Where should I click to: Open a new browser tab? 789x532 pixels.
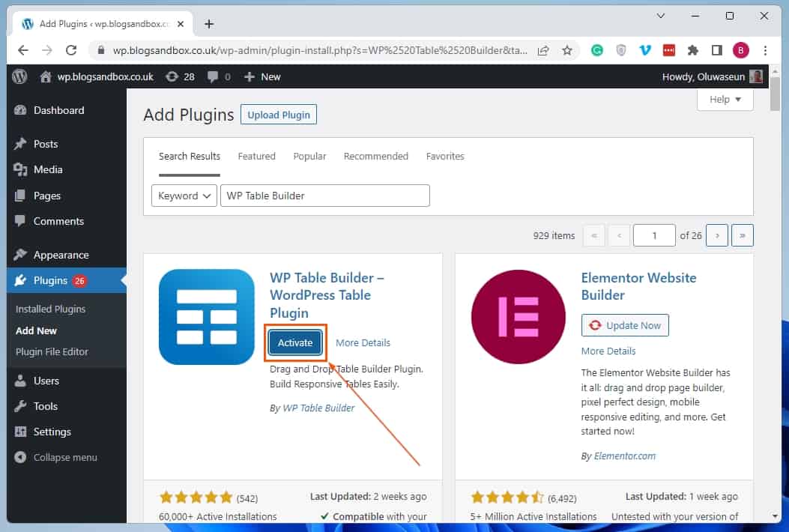pyautogui.click(x=209, y=24)
